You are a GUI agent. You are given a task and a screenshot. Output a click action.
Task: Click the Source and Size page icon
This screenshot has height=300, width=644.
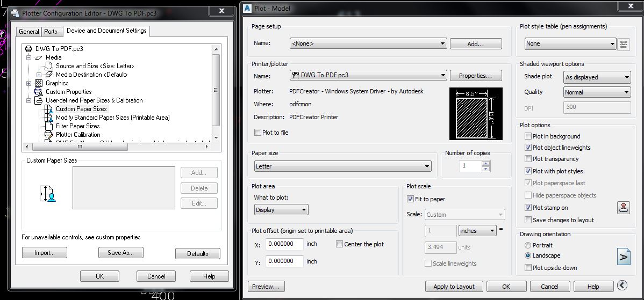pos(49,65)
